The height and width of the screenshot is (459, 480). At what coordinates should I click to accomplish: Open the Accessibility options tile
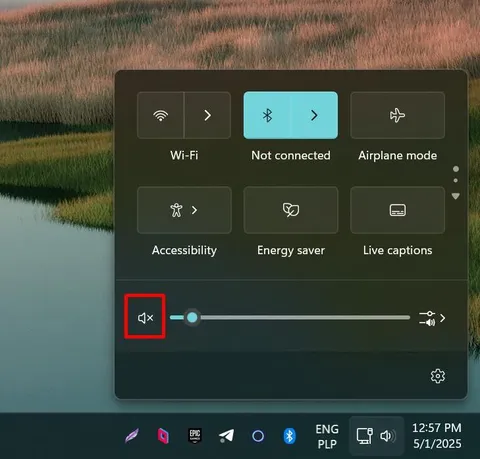click(184, 210)
